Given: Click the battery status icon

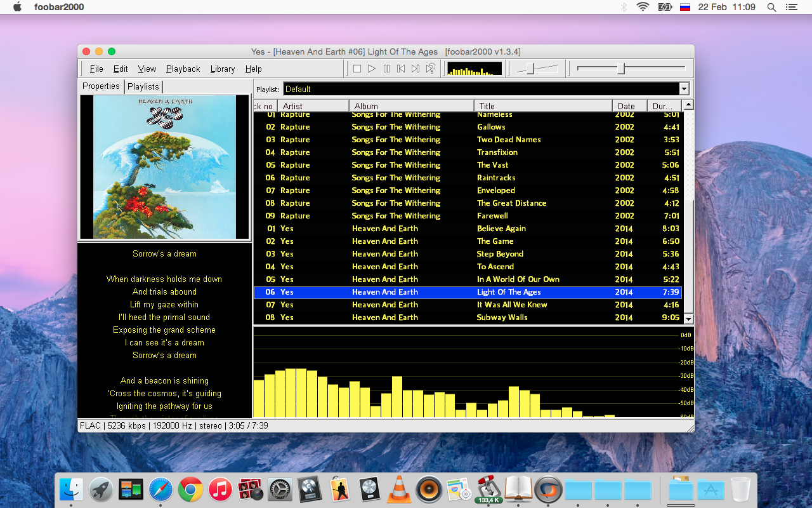Looking at the screenshot, I should [665, 7].
